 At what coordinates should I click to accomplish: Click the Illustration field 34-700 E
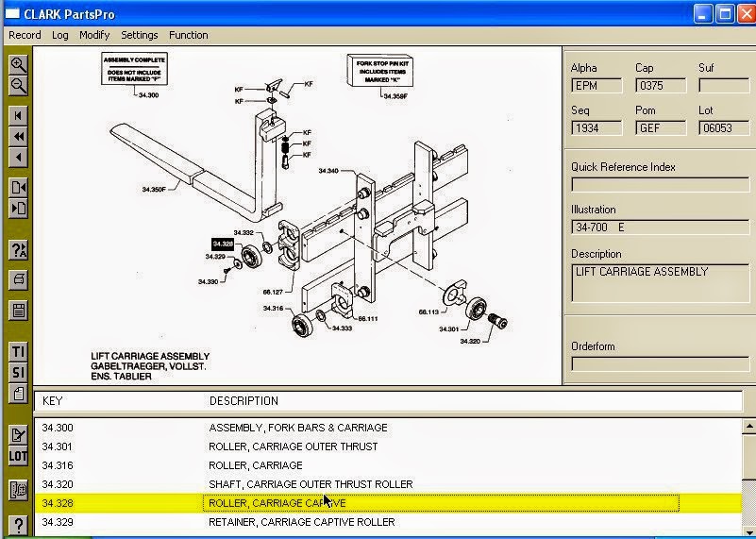tap(661, 227)
